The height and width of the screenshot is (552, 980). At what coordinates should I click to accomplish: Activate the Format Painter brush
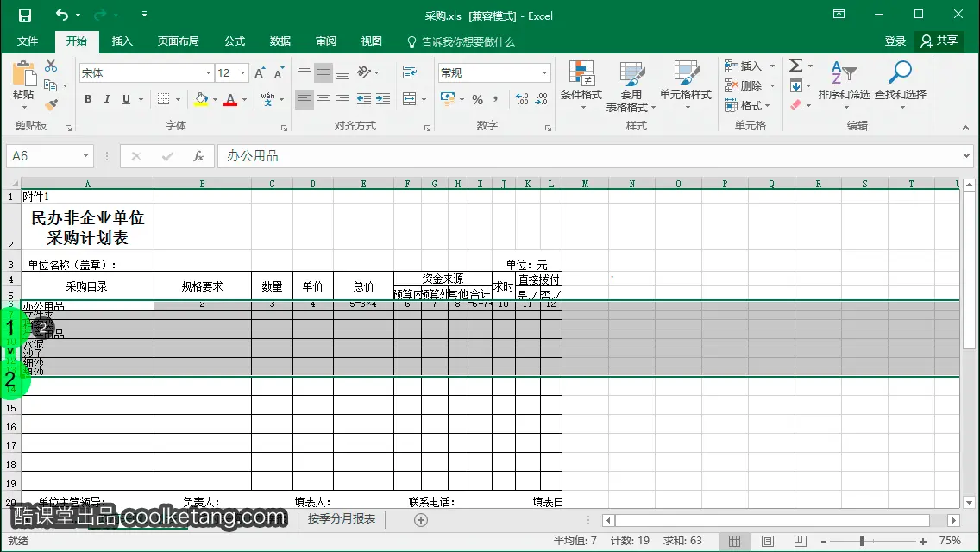point(51,104)
